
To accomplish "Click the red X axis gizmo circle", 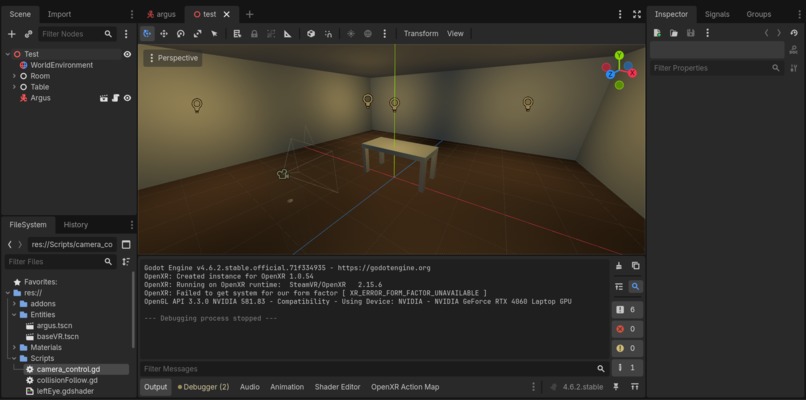I will 632,73.
